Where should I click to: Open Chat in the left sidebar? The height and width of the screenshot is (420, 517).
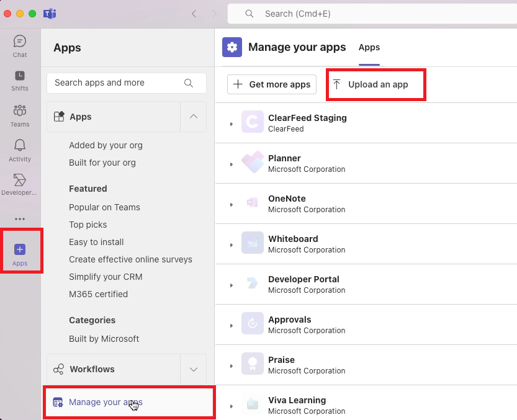[x=20, y=46]
